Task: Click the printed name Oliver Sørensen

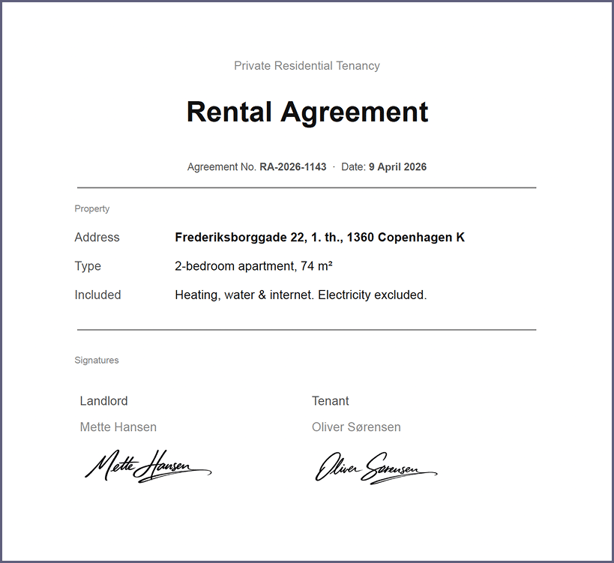Action: 356,427
